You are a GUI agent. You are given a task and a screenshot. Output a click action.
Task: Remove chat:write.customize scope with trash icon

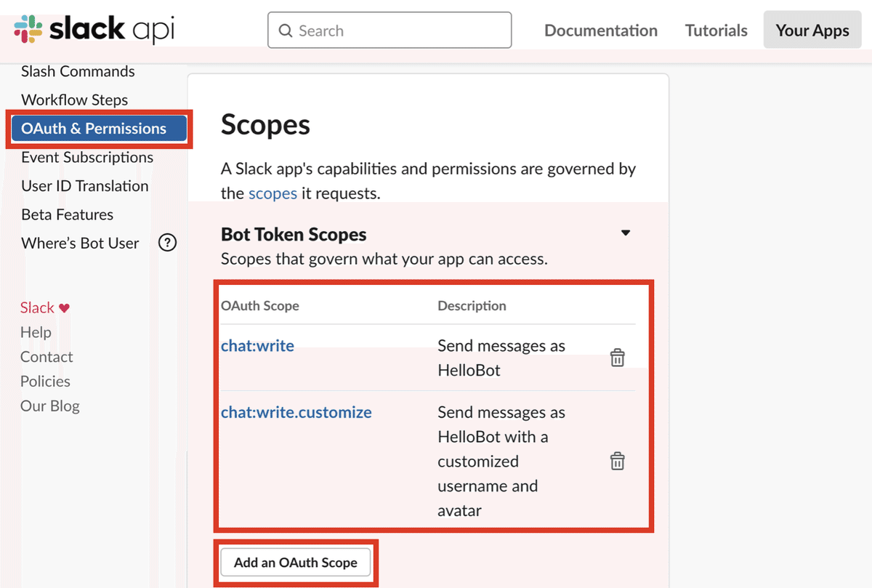[x=617, y=461]
